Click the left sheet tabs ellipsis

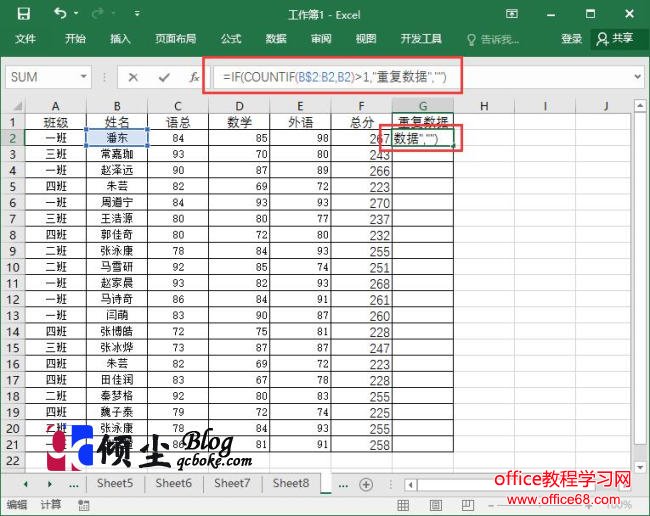(74, 485)
